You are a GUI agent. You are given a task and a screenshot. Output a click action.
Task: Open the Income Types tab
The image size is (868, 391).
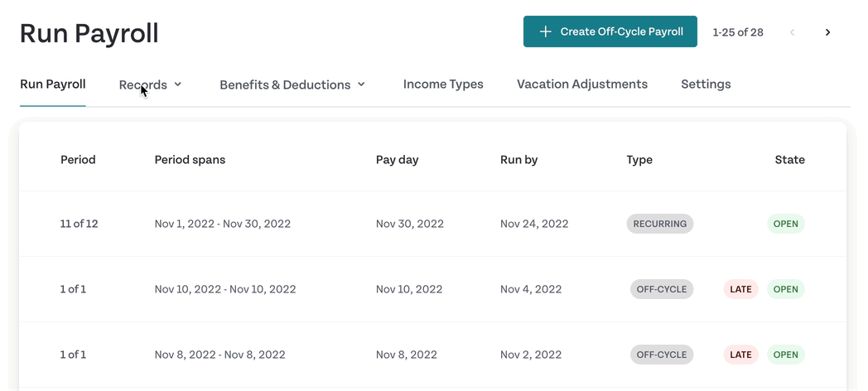click(443, 84)
